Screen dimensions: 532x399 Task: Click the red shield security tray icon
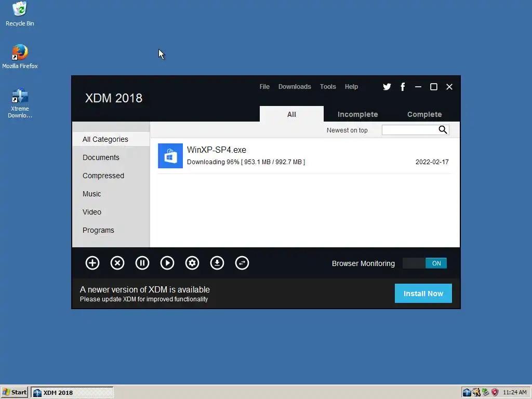495,392
